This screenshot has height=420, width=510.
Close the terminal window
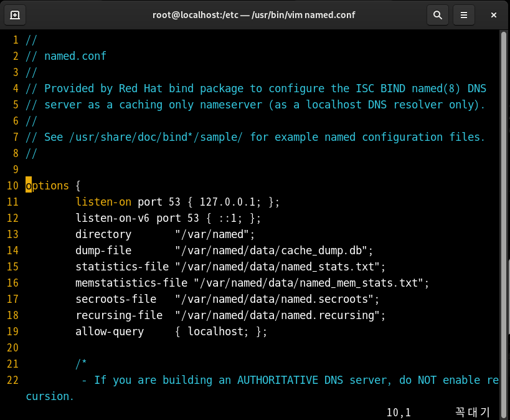pyautogui.click(x=493, y=15)
